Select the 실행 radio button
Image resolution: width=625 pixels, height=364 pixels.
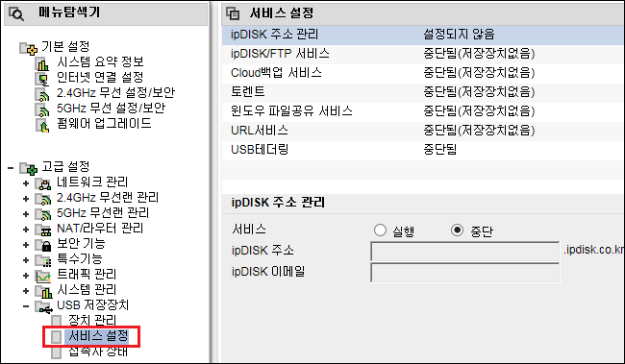pyautogui.click(x=380, y=230)
